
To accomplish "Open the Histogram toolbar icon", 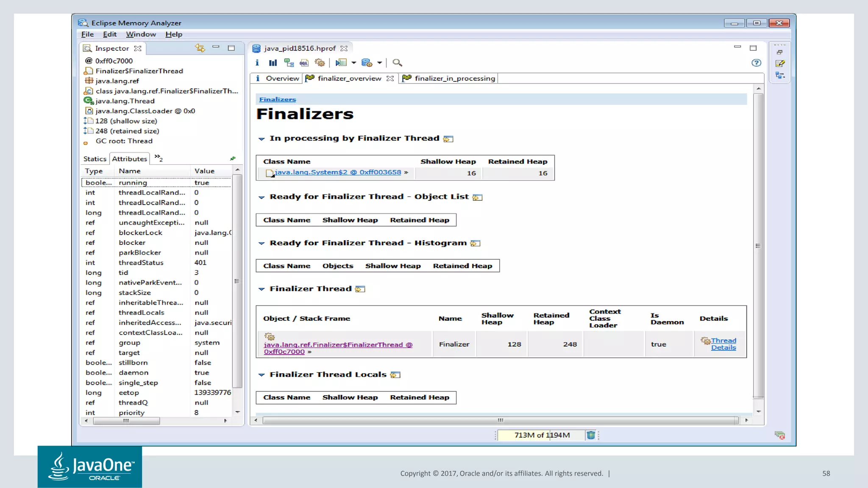I will point(273,63).
